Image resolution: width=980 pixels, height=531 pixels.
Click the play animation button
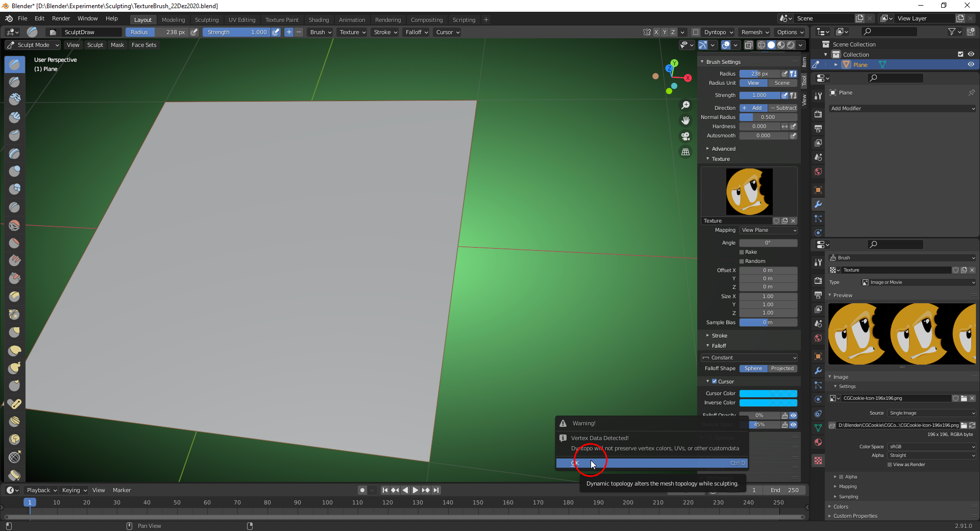[415, 490]
